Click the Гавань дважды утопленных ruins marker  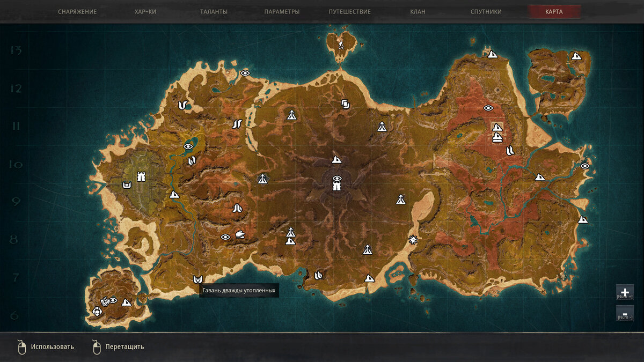click(197, 279)
